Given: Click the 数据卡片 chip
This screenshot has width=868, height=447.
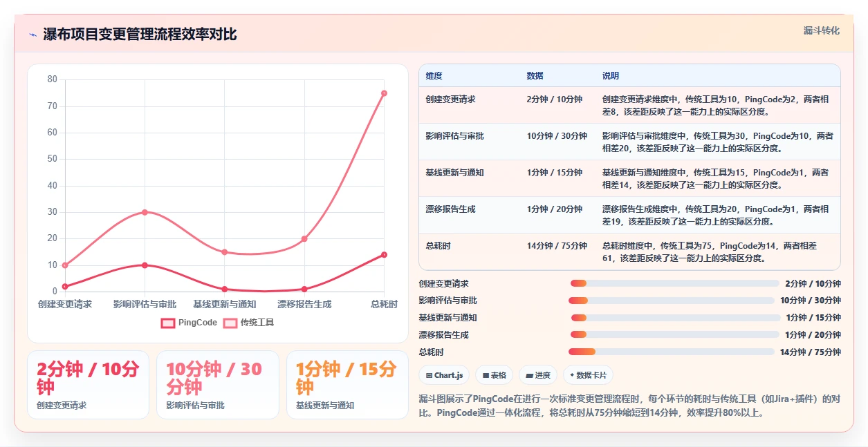Looking at the screenshot, I should [588, 375].
